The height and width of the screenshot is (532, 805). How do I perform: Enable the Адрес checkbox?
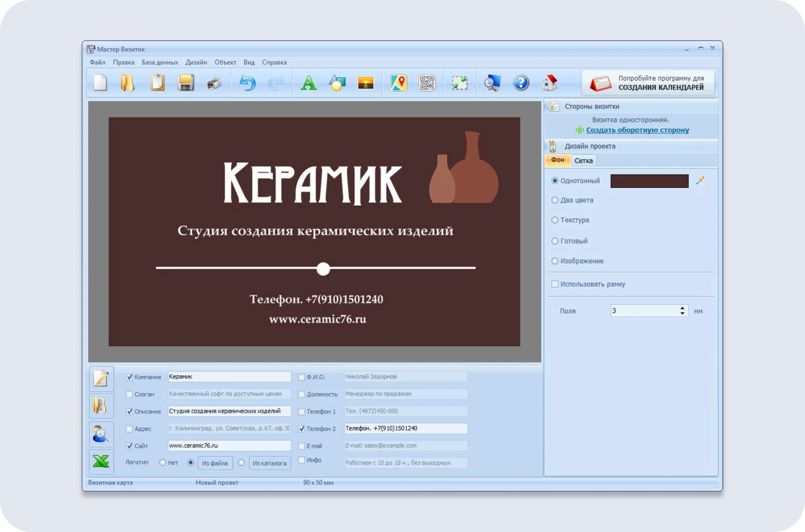pos(129,428)
